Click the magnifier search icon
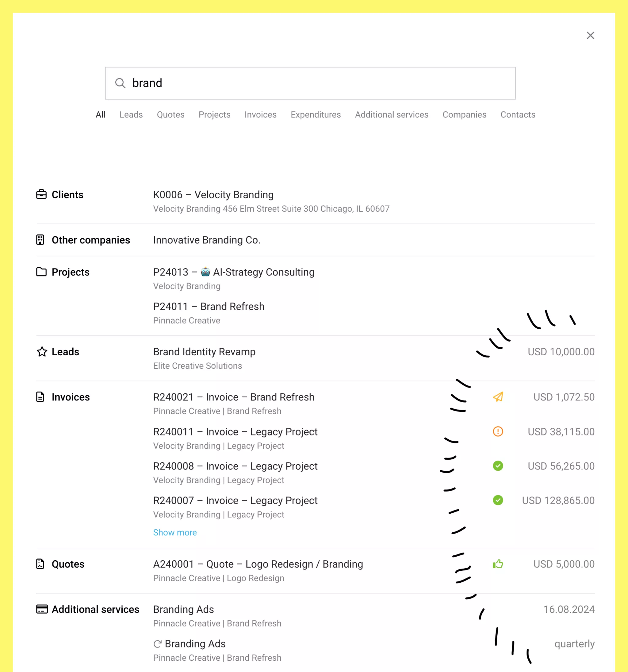Screen dimensions: 628x672 pos(120,83)
